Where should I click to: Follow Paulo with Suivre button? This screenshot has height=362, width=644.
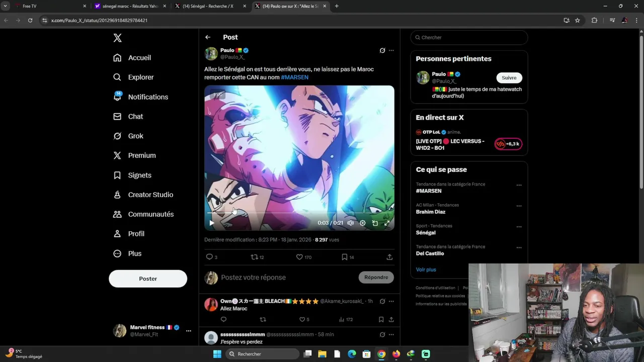(509, 78)
